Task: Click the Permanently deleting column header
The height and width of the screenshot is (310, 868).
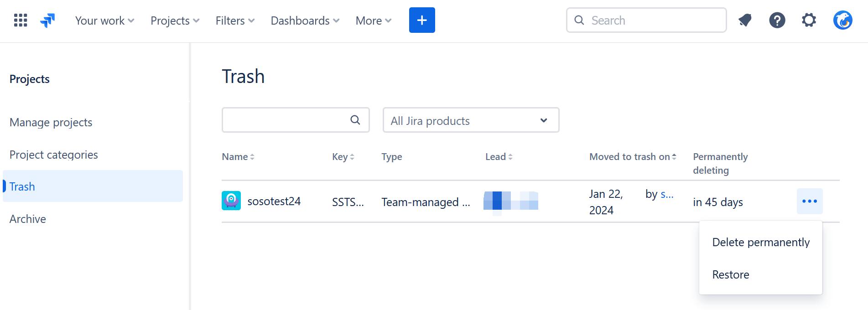Action: pyautogui.click(x=720, y=163)
